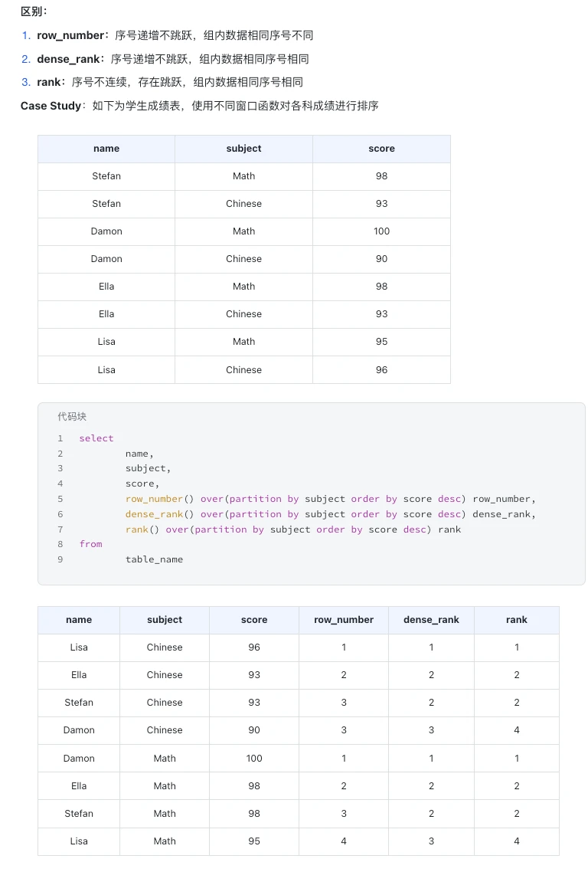Select 'score' header in first table
The width and height of the screenshot is (588, 872).
(381, 149)
